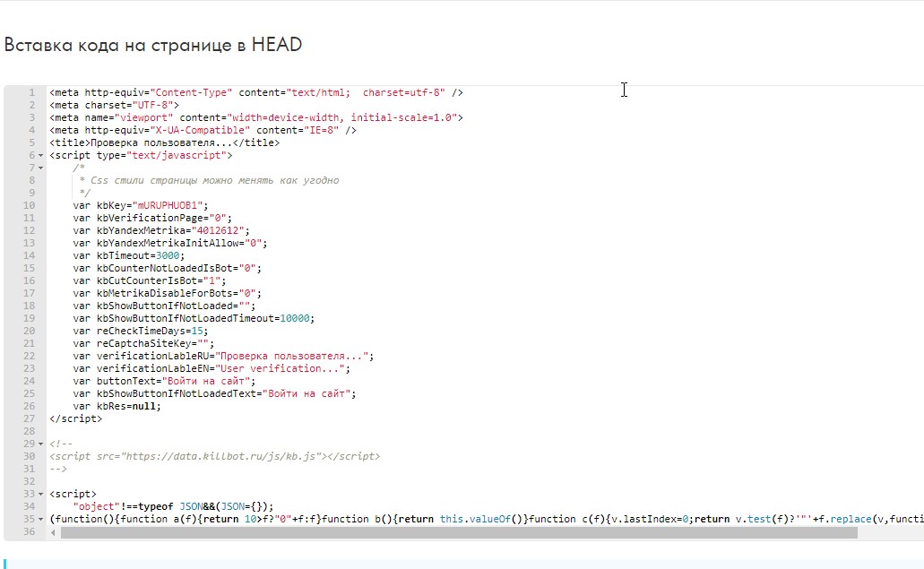Click the verificationLableEN string "User verification..."
The height and width of the screenshot is (569, 924).
pyautogui.click(x=280, y=369)
